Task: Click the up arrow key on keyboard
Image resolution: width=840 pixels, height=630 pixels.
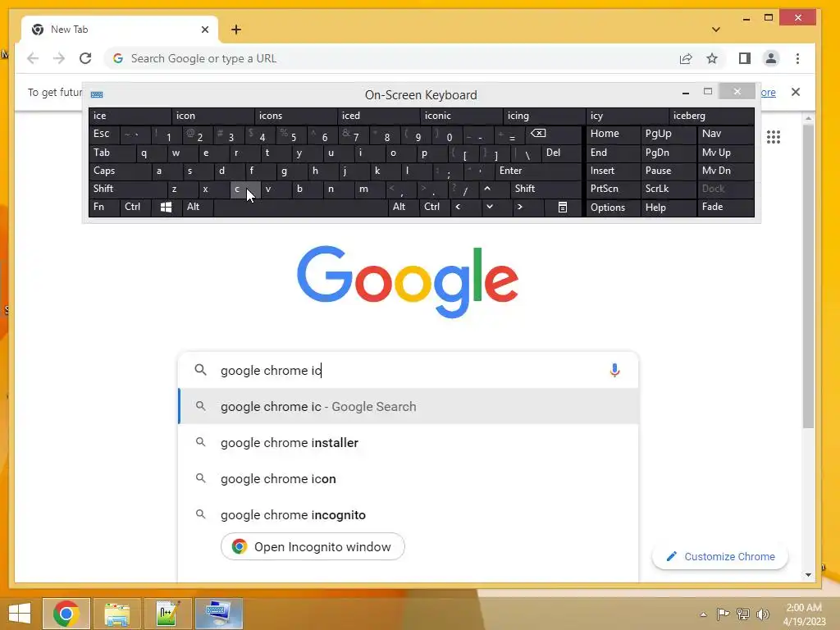Action: pyautogui.click(x=487, y=189)
